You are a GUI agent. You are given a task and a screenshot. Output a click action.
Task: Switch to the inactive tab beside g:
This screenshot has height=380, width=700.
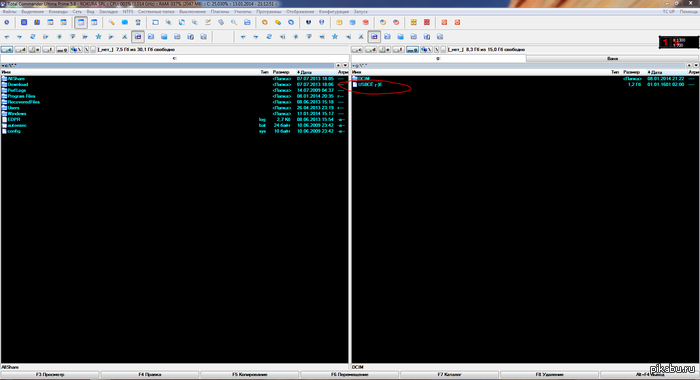click(612, 58)
